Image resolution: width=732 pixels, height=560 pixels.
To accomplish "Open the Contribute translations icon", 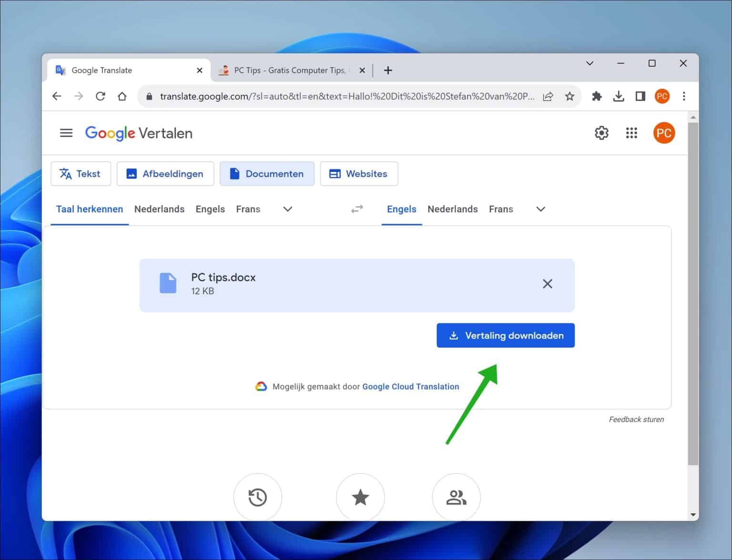I will [456, 497].
